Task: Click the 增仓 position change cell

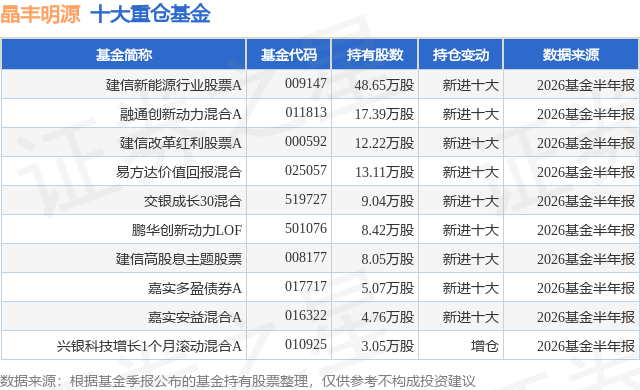Action: coord(484,346)
